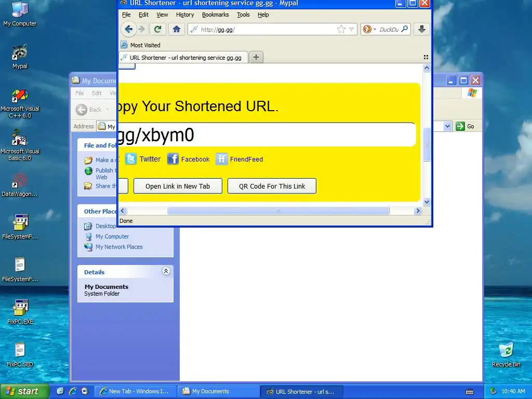
Task: Share via the Twitter icon
Action: pyautogui.click(x=130, y=159)
